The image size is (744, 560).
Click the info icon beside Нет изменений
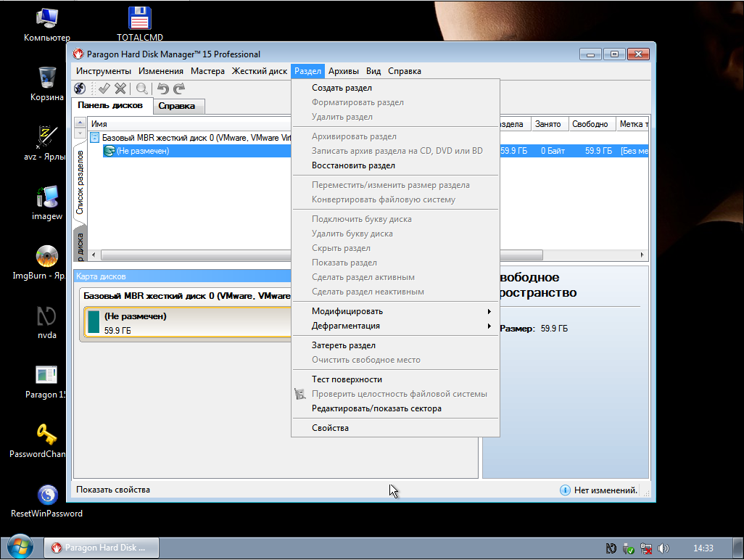point(565,490)
